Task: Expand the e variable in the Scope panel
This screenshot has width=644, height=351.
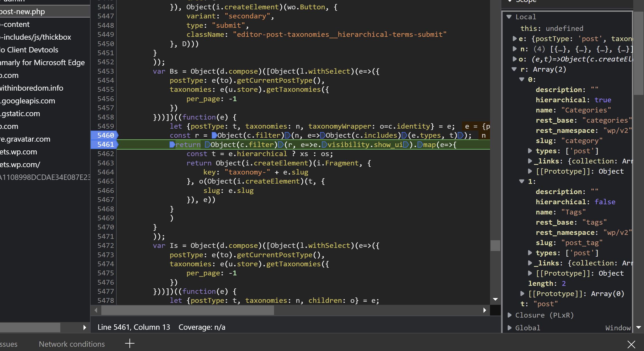Action: [515, 39]
